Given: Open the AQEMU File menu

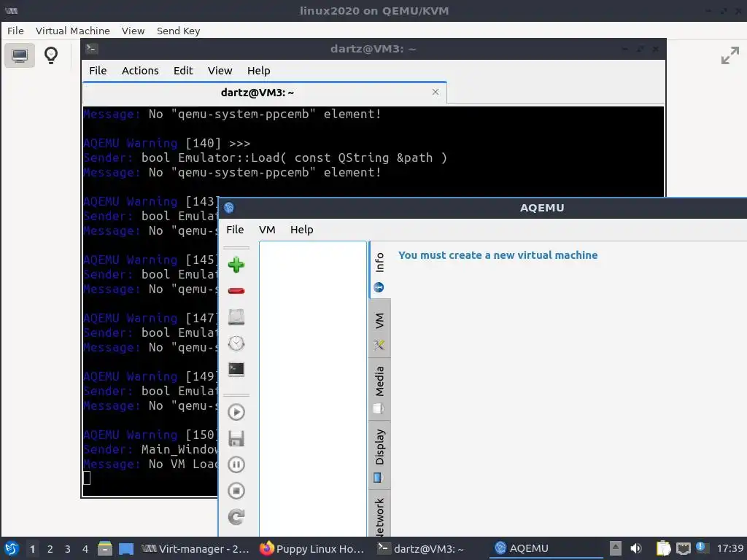Looking at the screenshot, I should 235,230.
